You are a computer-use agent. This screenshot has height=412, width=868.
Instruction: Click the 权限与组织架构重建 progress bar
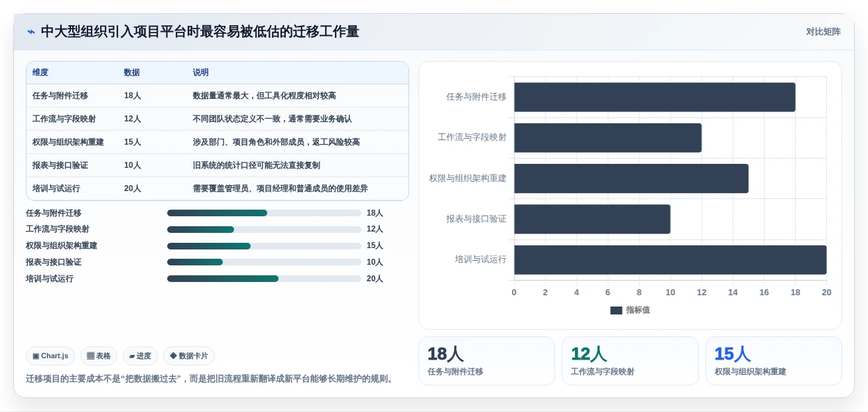click(264, 246)
